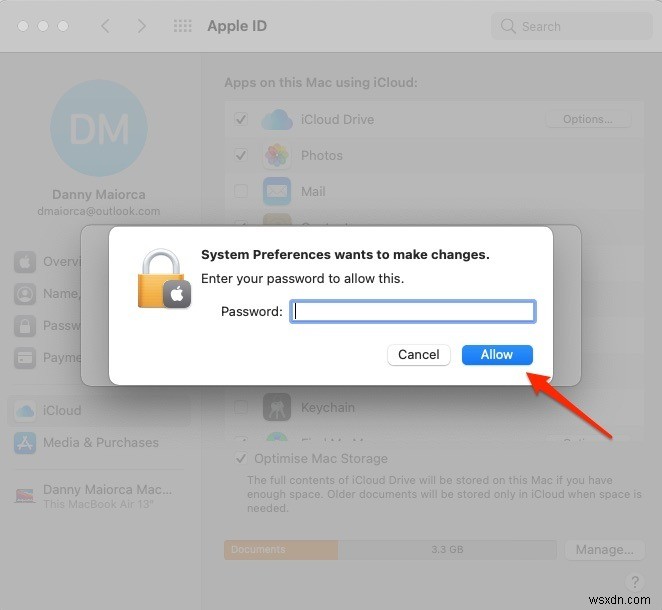Select the Password sidebar lock icon
662x610 pixels.
25,326
